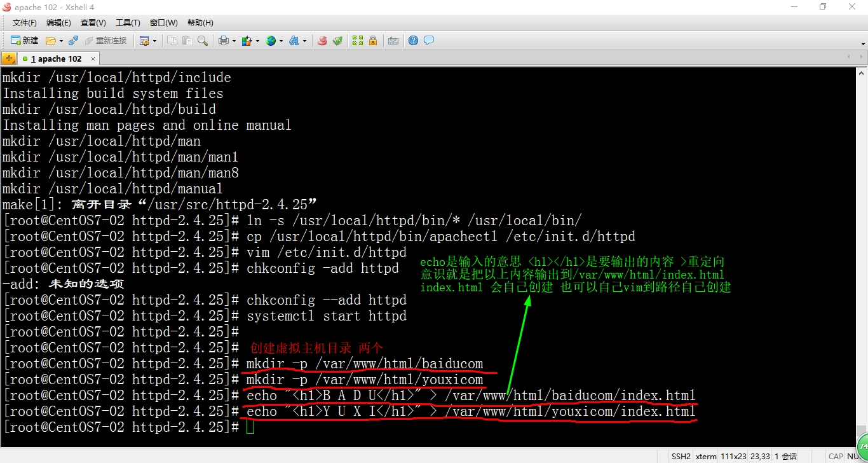Click the Xshell app icon in title bar

[x=7, y=7]
